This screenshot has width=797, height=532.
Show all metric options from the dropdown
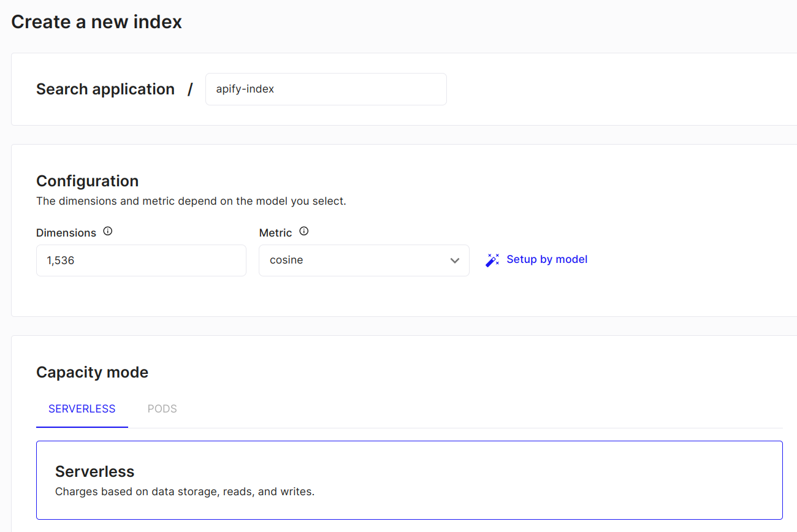[x=364, y=260]
